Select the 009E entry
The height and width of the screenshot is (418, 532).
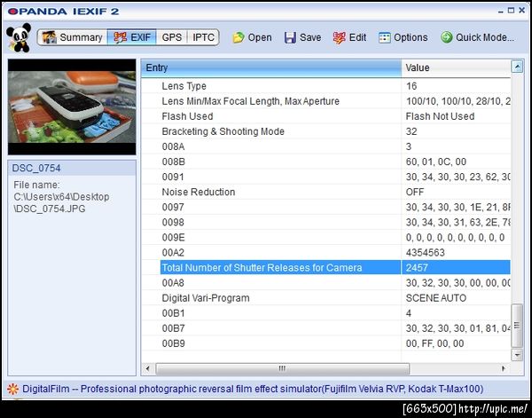pos(173,237)
